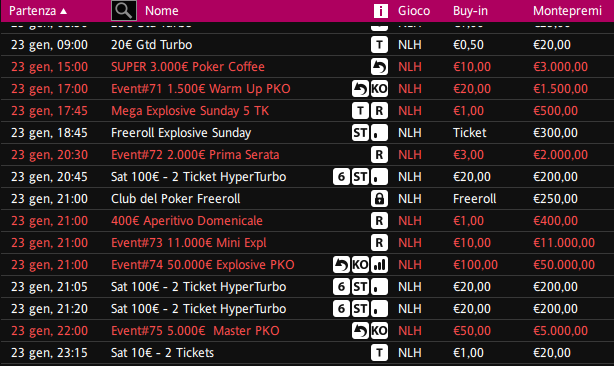The image size is (614, 366).
Task: Sort by Partenza column header
Action: click(x=38, y=11)
